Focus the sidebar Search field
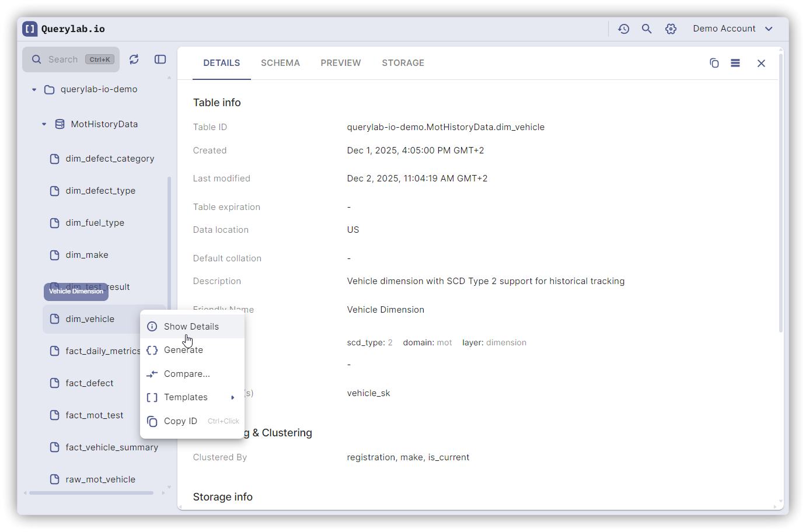Screen dimensions: 806x532 [x=64, y=60]
